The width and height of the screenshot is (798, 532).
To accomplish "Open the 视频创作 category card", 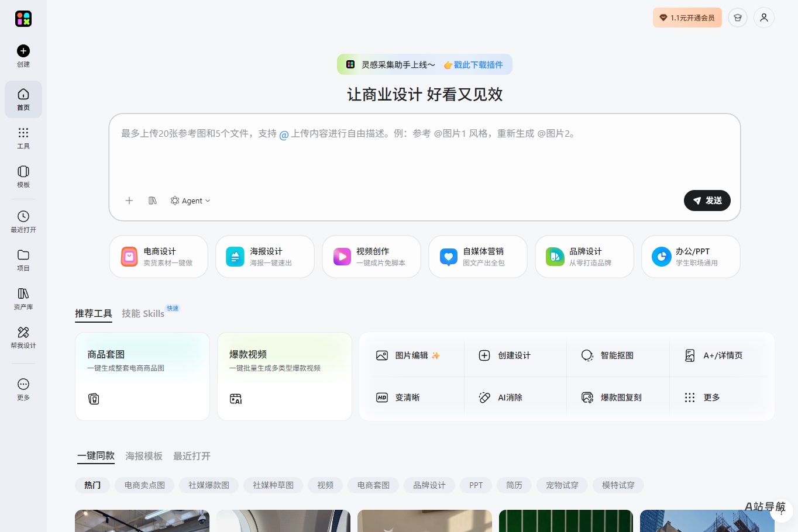I will (372, 257).
